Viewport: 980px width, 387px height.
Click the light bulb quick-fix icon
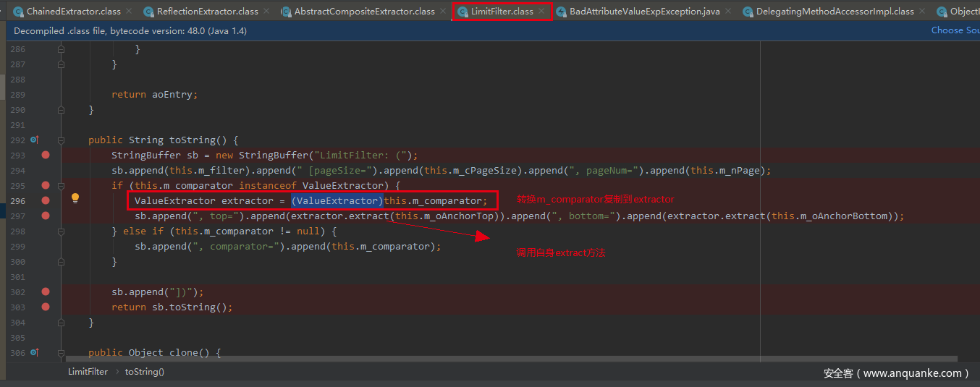point(75,199)
